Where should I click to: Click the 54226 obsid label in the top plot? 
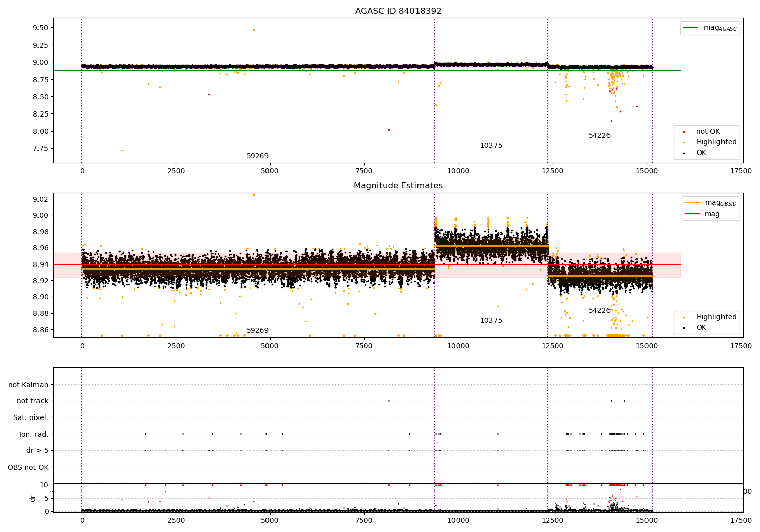click(x=599, y=136)
